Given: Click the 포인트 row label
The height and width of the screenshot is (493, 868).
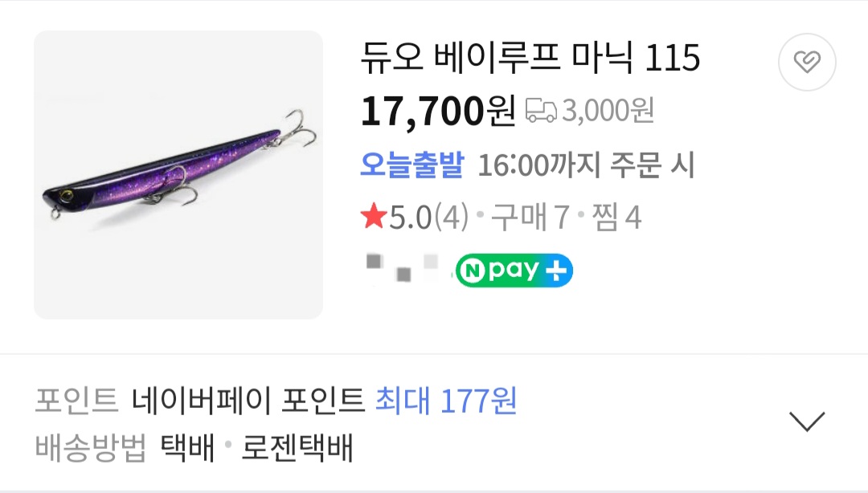Looking at the screenshot, I should coord(77,401).
